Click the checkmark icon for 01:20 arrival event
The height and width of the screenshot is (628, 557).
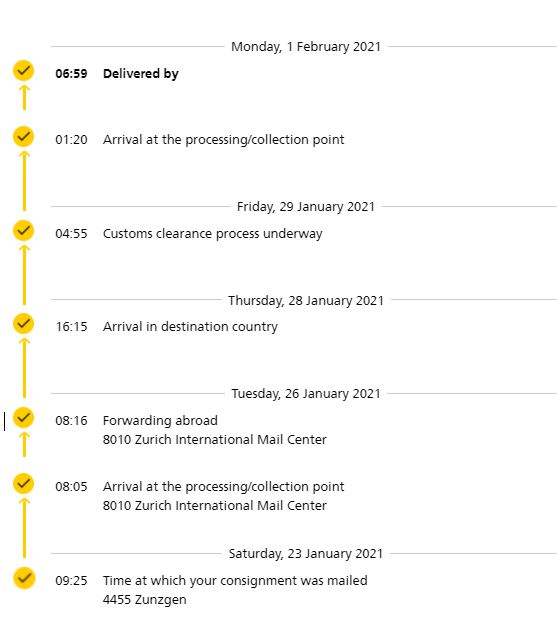[x=24, y=137]
